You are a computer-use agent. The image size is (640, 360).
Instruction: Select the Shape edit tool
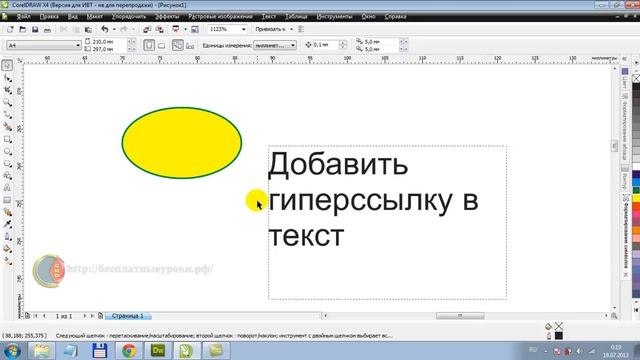coord(7,78)
